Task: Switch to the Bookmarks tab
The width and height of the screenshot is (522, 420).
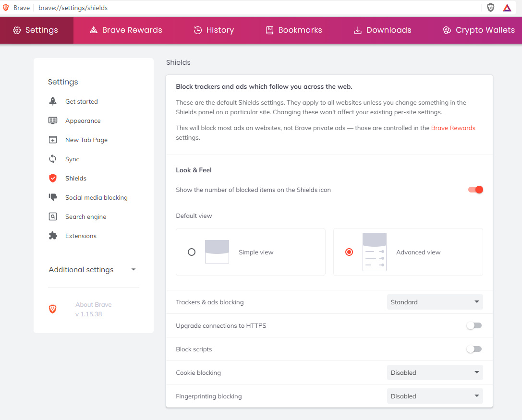Action: 294,30
